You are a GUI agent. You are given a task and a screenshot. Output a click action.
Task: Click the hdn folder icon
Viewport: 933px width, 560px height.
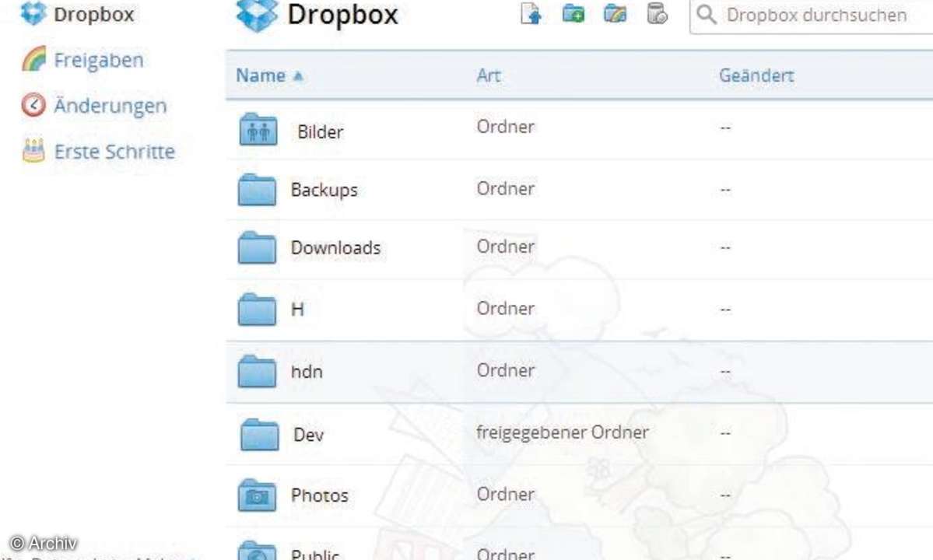point(257,371)
